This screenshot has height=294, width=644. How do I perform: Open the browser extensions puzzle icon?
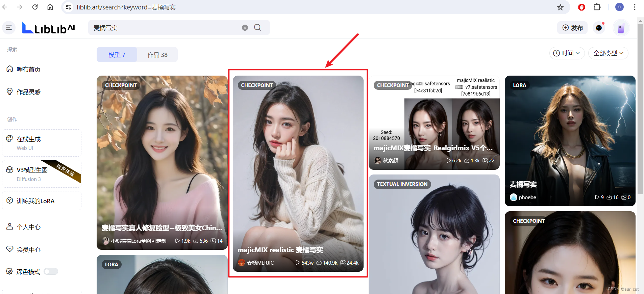(x=597, y=7)
